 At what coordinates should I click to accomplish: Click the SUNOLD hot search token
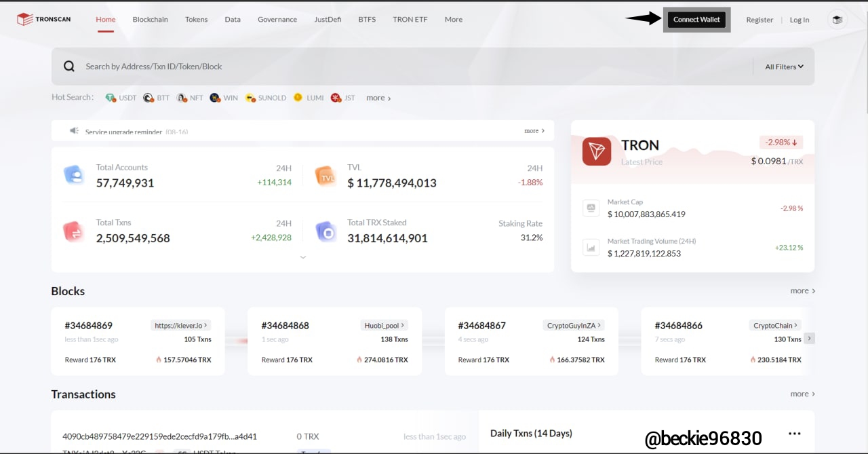click(x=266, y=98)
